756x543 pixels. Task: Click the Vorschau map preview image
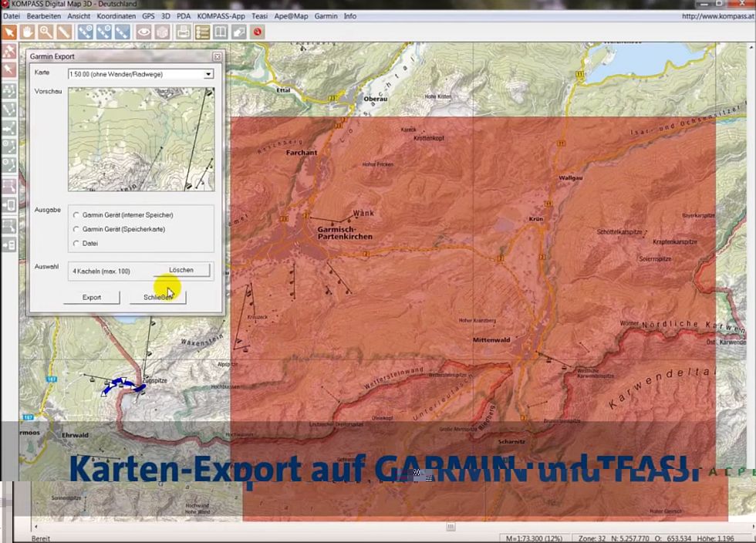tap(140, 139)
